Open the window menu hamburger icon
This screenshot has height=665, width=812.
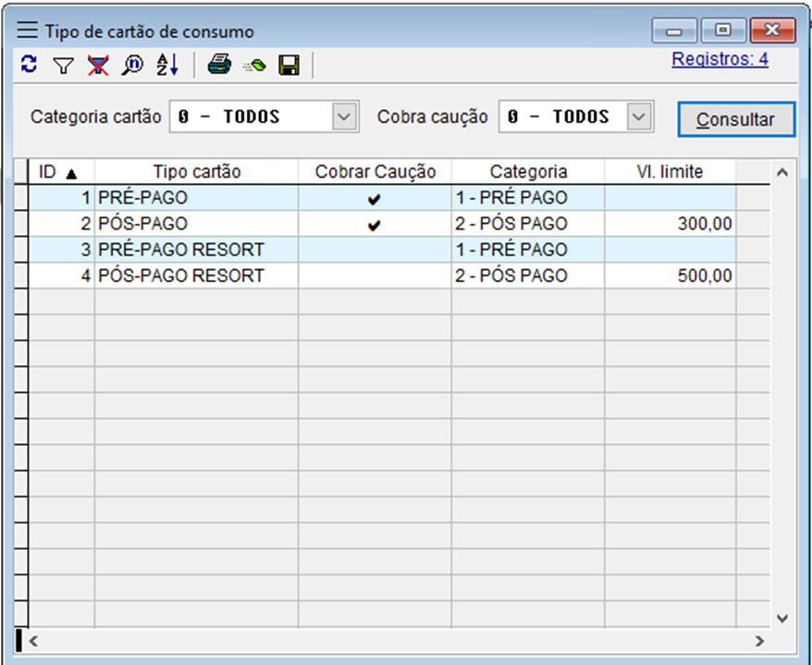(28, 31)
